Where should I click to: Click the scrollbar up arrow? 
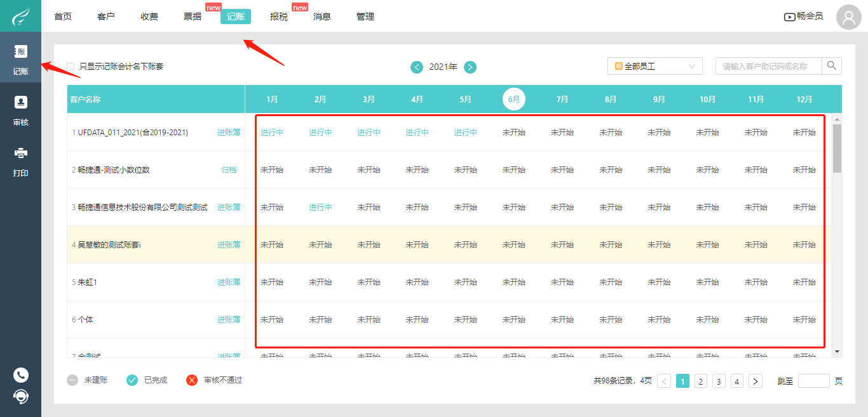pyautogui.click(x=837, y=119)
